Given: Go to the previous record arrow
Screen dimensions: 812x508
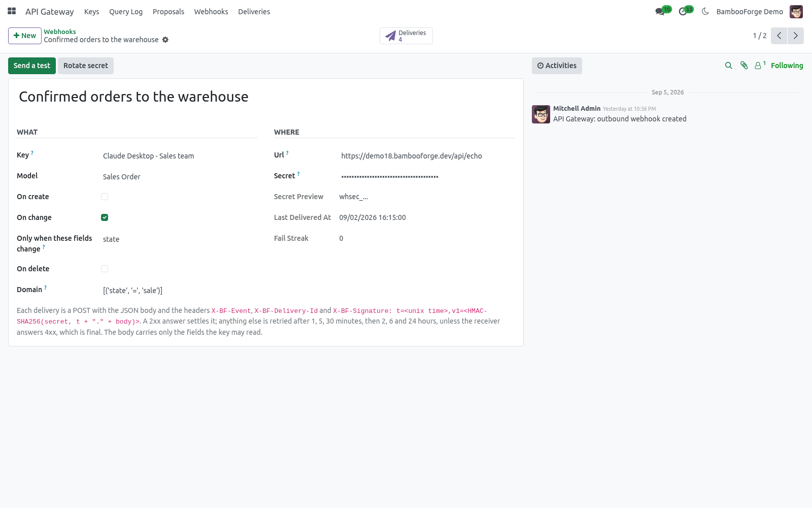Looking at the screenshot, I should 779,36.
